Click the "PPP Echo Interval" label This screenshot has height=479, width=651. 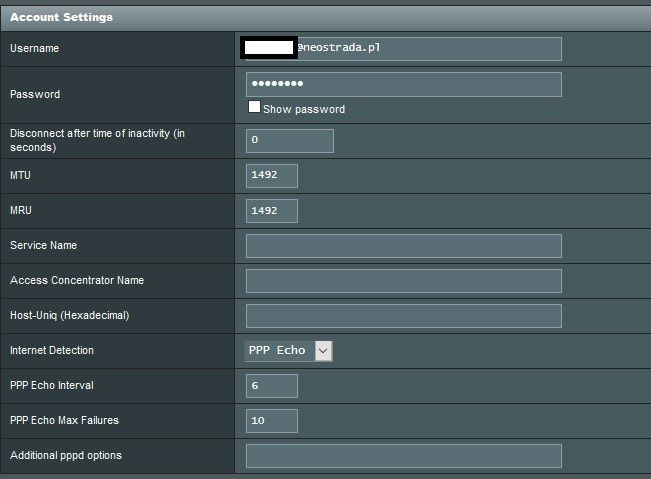(x=52, y=386)
